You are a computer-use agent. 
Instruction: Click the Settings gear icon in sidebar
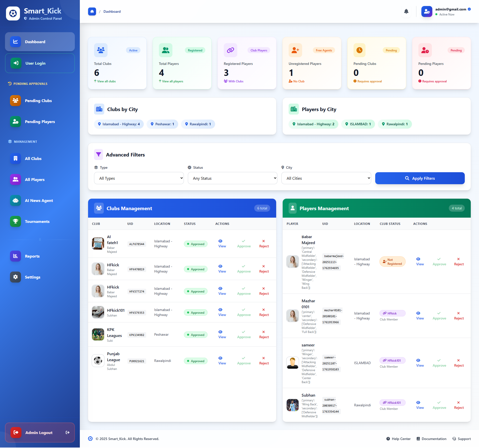(15, 277)
